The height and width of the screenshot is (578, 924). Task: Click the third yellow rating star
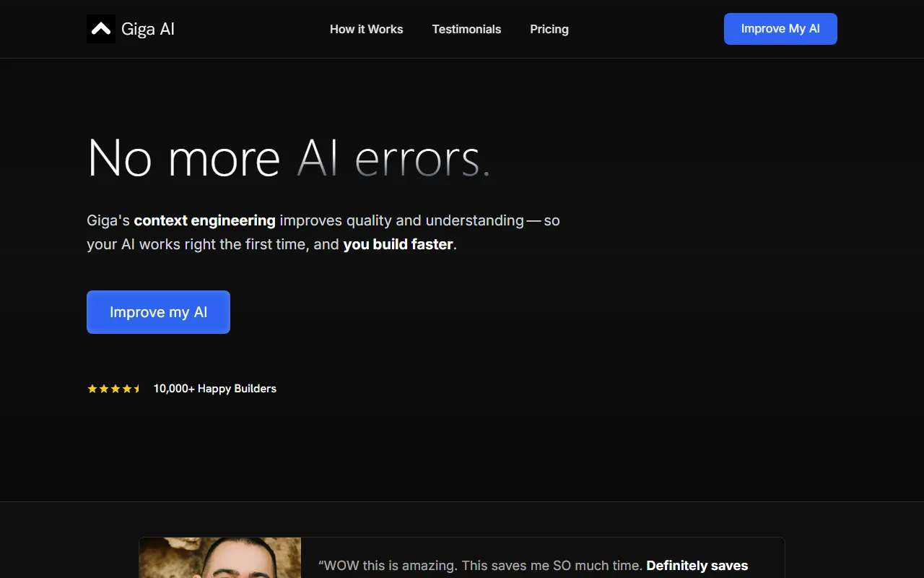click(115, 389)
